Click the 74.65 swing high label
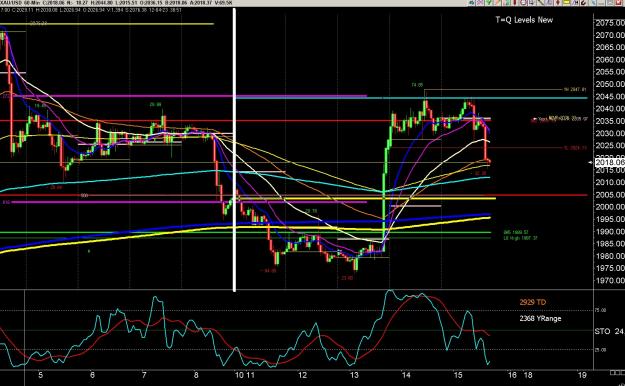The image size is (625, 386). pos(417,85)
